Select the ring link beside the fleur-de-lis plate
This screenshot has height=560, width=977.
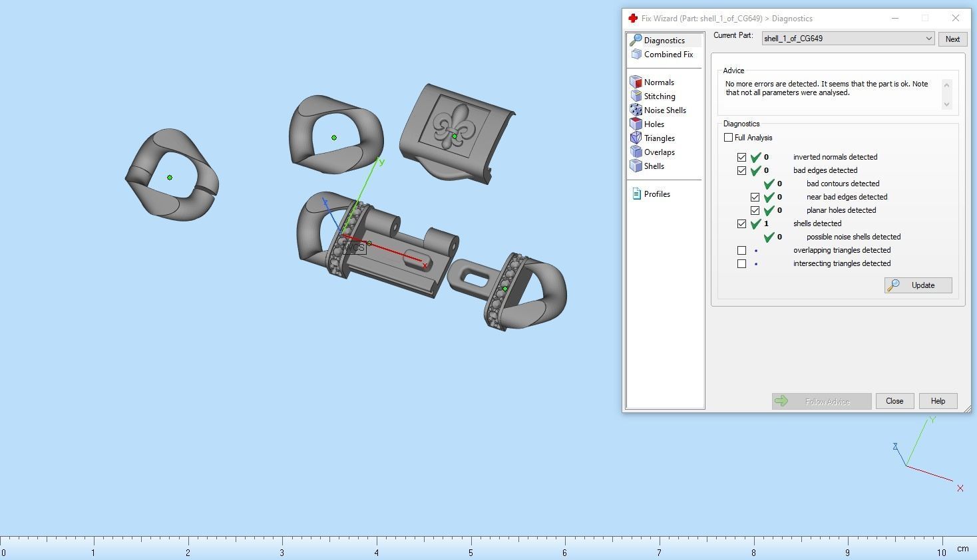tap(336, 135)
